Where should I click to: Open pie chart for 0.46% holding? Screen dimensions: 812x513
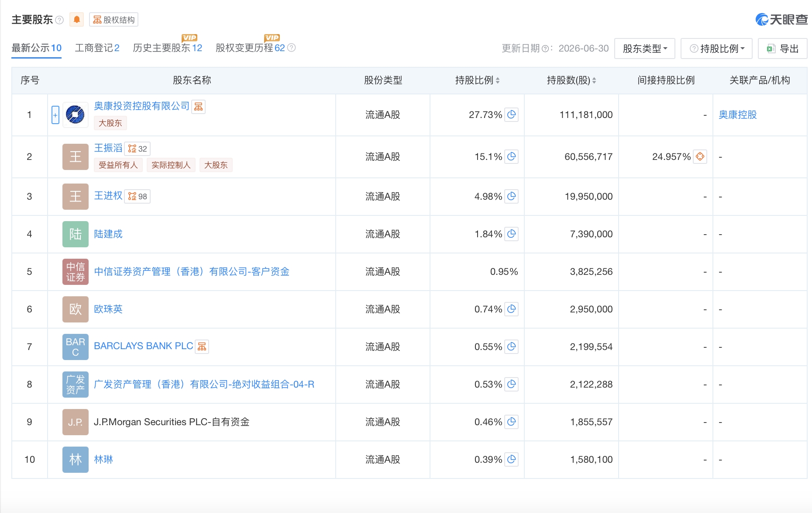pos(512,422)
